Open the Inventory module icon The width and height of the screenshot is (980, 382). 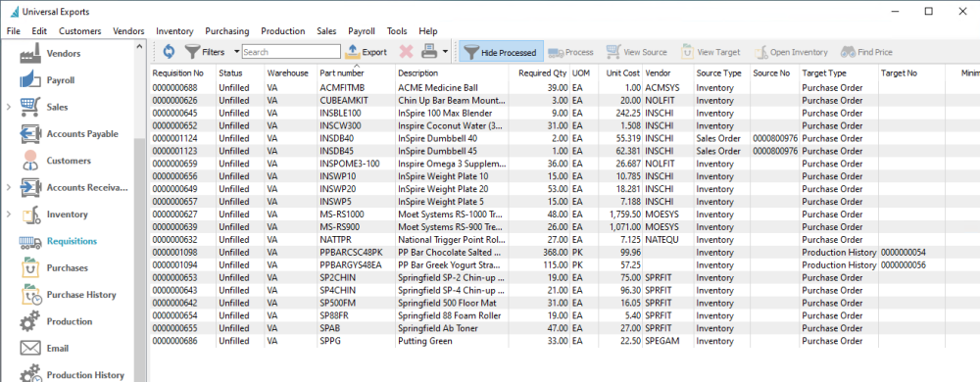(30, 215)
